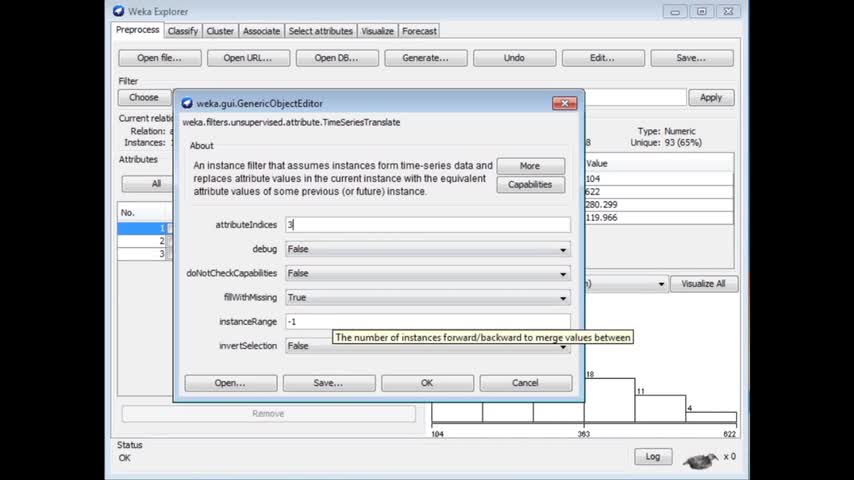854x480 pixels.
Task: Click the Choose filter button
Action: 144,98
